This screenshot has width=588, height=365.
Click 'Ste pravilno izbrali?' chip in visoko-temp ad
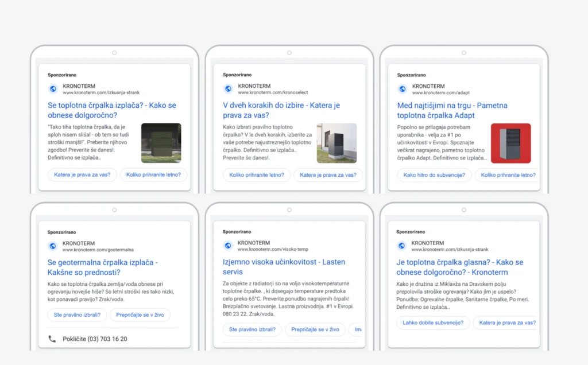click(x=252, y=329)
